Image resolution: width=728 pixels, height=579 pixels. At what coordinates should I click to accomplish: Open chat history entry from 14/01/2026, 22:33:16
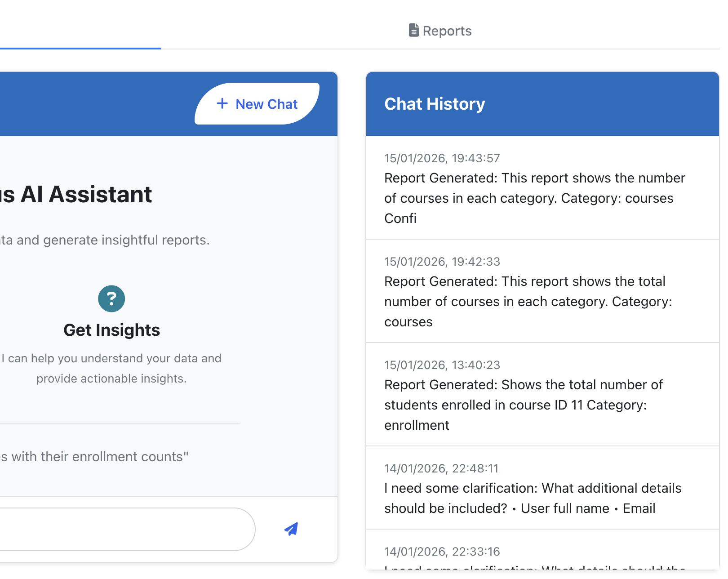point(542,550)
